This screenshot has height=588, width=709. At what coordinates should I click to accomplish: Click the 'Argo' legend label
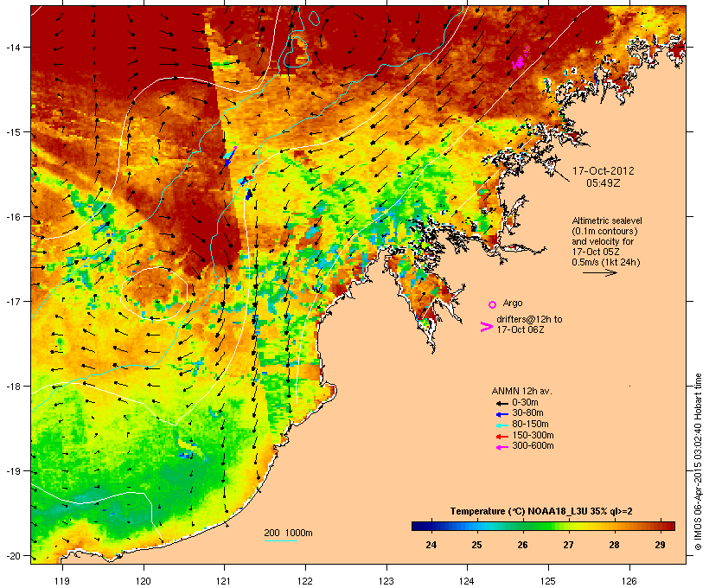(x=513, y=303)
